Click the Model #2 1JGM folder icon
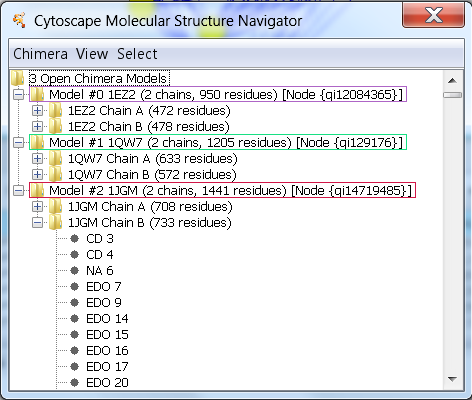 (x=38, y=191)
